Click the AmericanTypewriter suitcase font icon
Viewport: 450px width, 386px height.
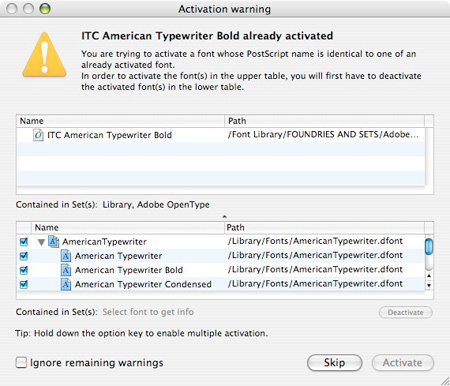(54, 242)
